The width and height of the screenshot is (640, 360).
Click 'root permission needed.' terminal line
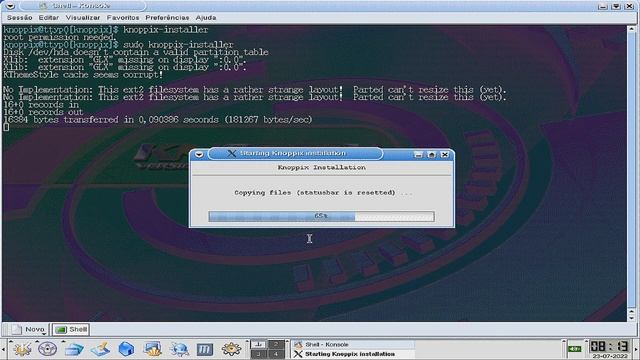[60, 37]
